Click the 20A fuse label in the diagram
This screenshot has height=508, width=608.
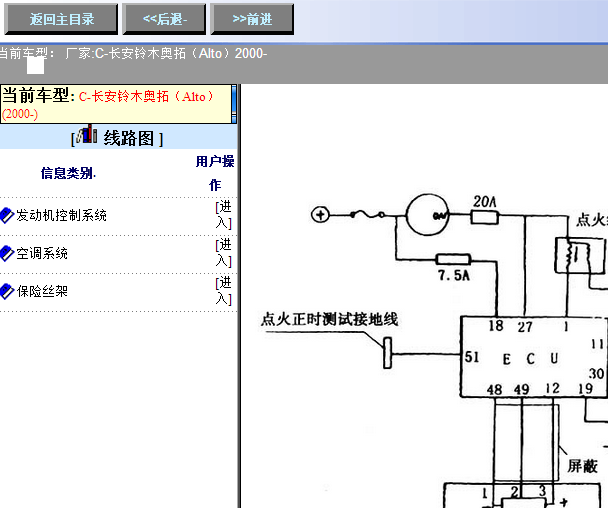coord(485,202)
